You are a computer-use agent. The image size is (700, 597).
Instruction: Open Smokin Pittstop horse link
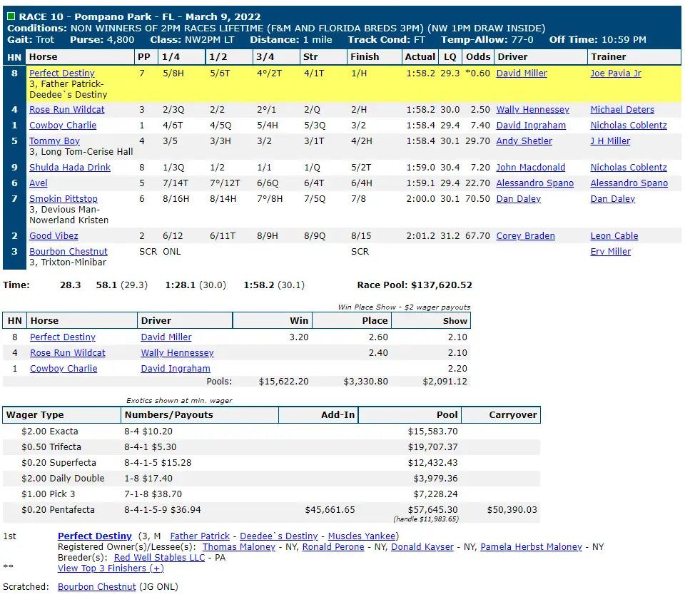(64, 198)
